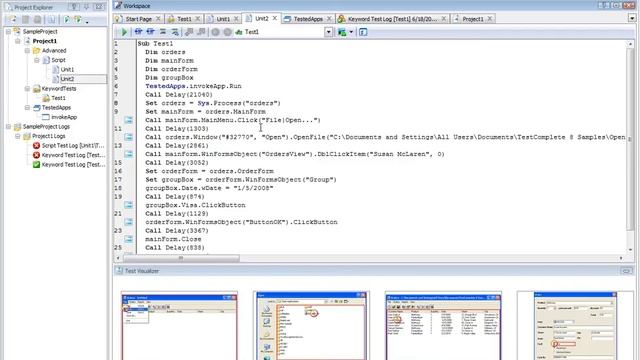Collapse the Advanced folder node
The height and width of the screenshot is (360, 640).
coord(27,51)
